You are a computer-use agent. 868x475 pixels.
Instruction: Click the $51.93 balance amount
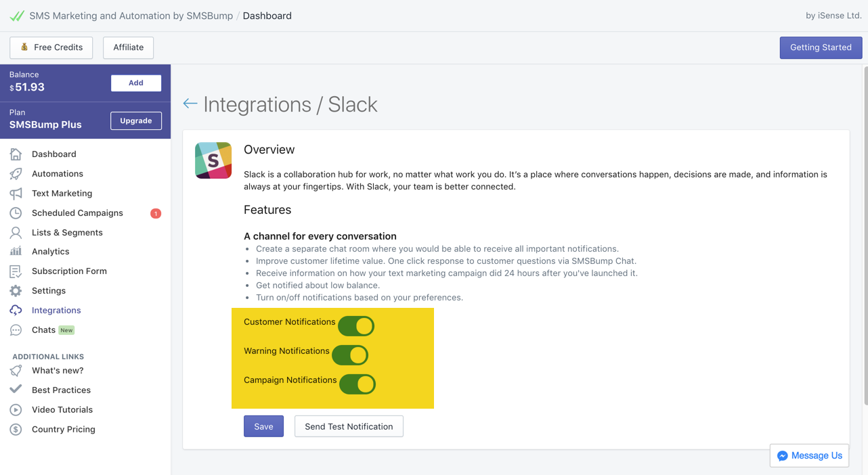pos(27,87)
